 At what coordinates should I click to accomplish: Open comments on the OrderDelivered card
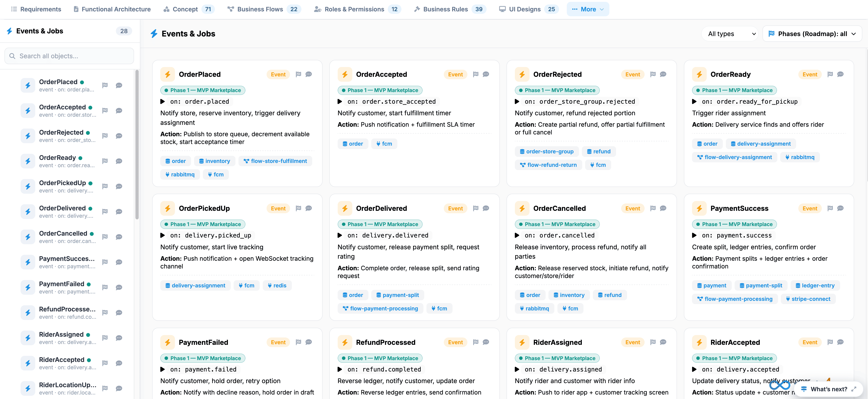(486, 208)
